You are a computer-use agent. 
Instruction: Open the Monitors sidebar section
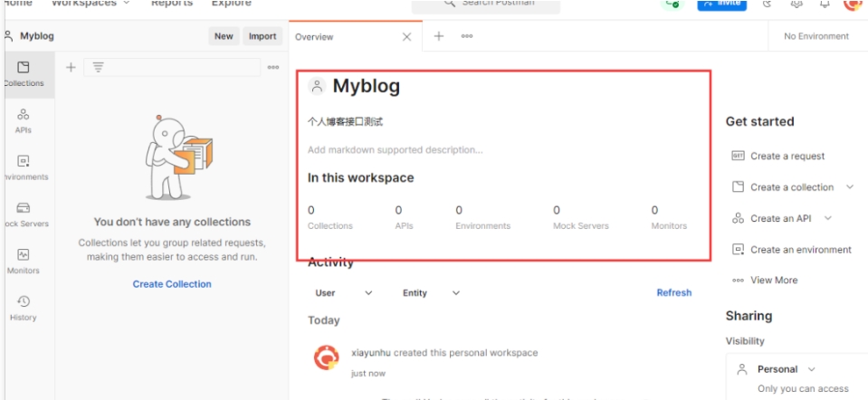(24, 262)
